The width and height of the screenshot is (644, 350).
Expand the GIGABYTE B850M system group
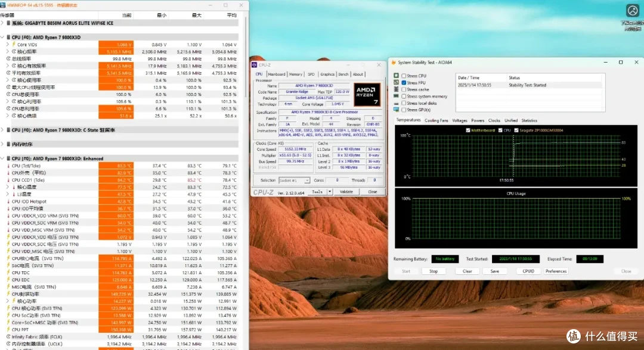[x=2, y=23]
